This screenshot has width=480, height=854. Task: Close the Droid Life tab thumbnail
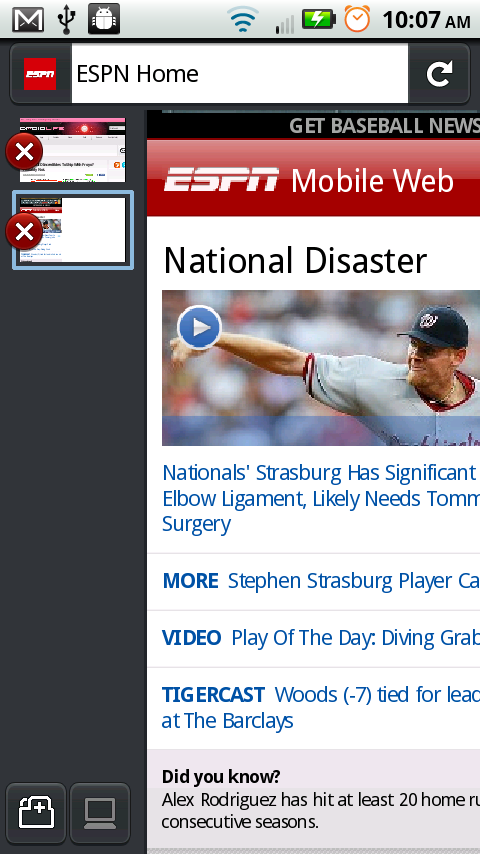click(24, 151)
